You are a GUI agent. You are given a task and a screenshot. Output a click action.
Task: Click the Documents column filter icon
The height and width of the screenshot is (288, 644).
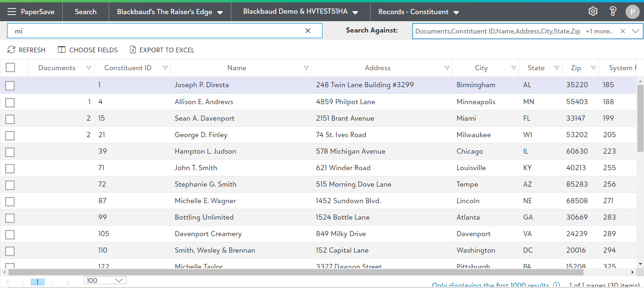tap(89, 68)
